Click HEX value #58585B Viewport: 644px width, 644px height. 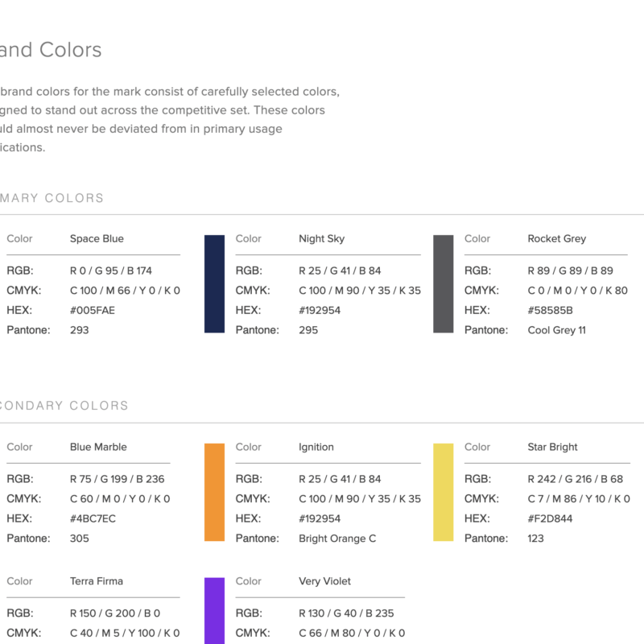click(x=550, y=310)
